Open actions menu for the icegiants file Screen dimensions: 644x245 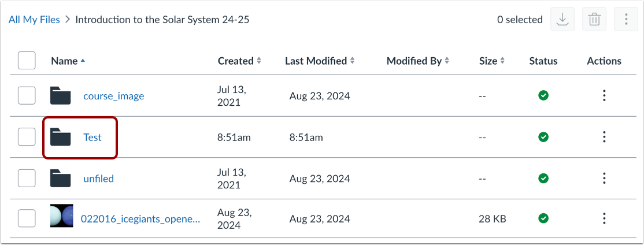click(x=604, y=218)
